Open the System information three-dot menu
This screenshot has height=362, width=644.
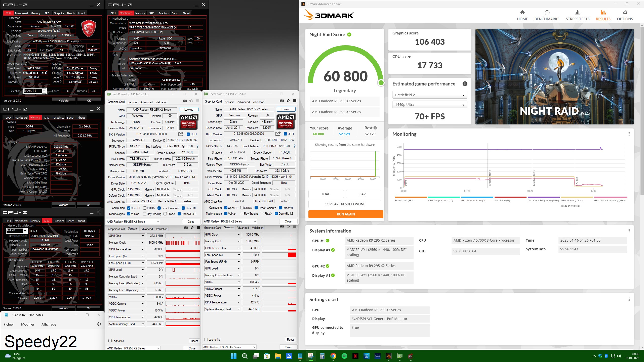pyautogui.click(x=629, y=231)
